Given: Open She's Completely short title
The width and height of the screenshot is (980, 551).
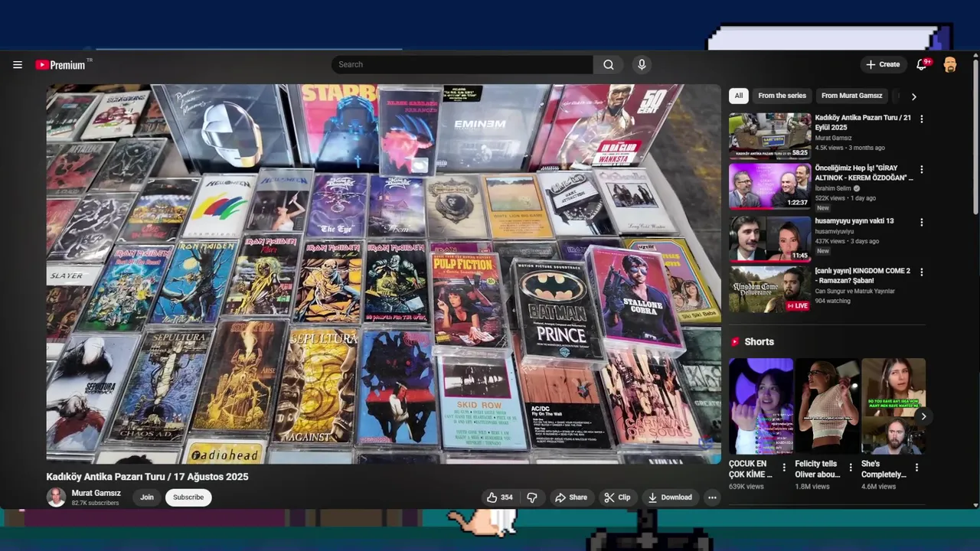Looking at the screenshot, I should (882, 469).
